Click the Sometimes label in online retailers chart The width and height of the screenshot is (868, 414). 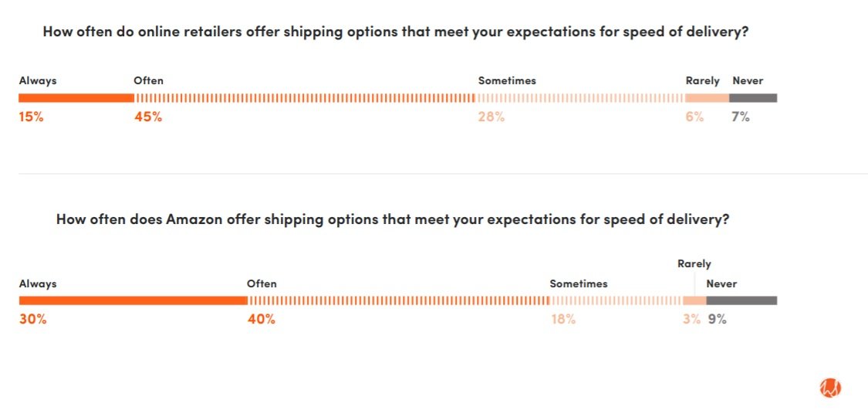(507, 80)
